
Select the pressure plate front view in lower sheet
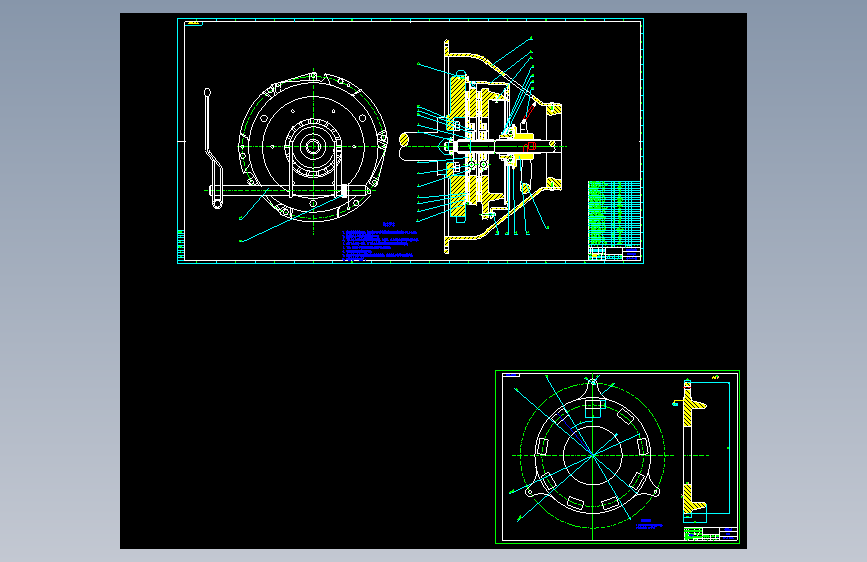click(x=592, y=455)
